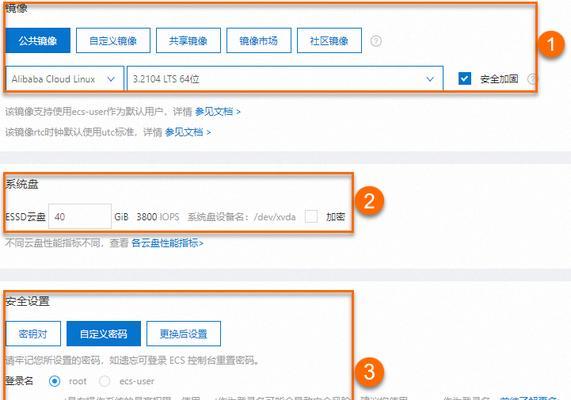Open the 各云盘性能指标 link
Viewport: 571px width, 400px height.
167,243
